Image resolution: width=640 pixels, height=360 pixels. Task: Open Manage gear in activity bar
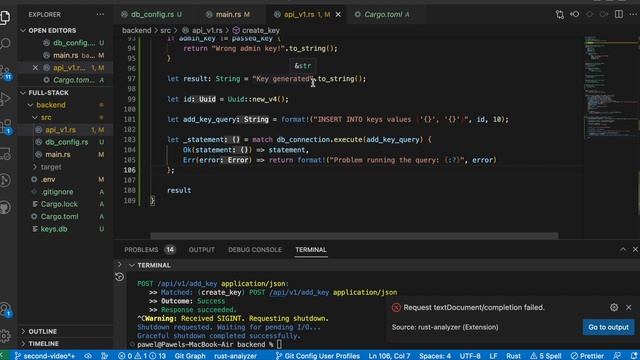tap(5, 336)
